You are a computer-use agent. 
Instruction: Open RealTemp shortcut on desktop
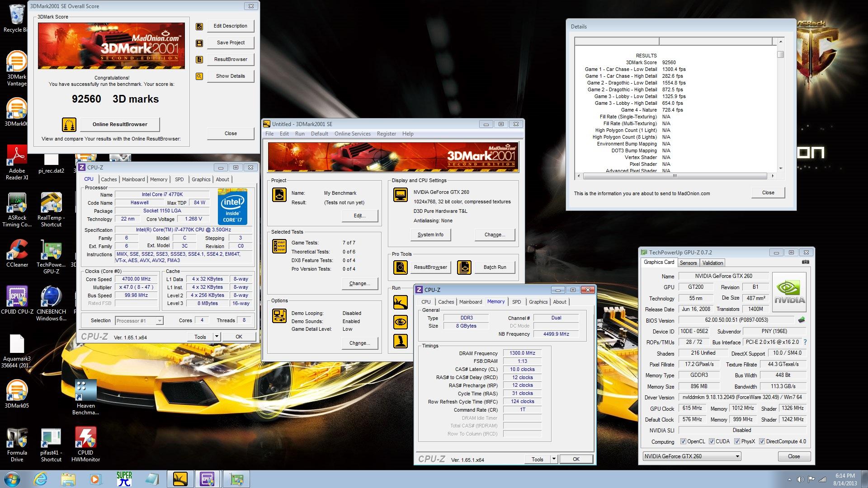tap(51, 210)
